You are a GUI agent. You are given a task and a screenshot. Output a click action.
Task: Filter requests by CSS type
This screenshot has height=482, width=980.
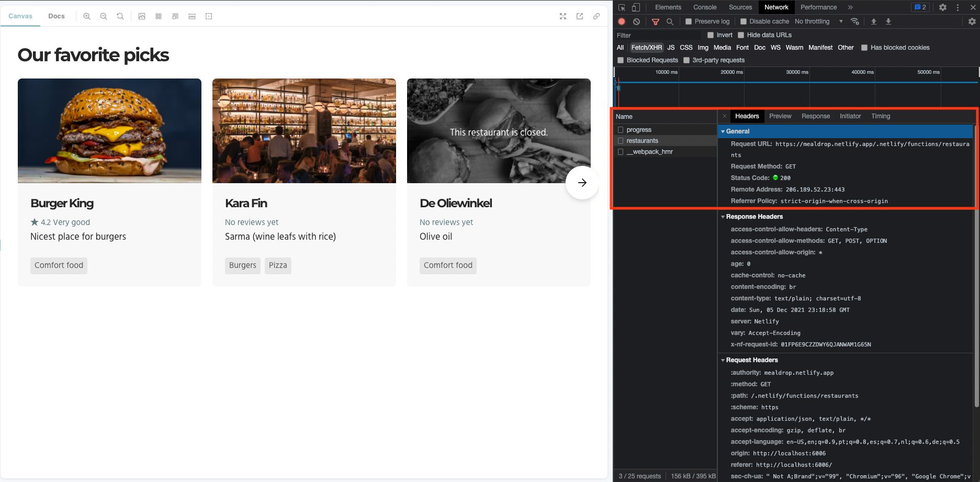[686, 48]
